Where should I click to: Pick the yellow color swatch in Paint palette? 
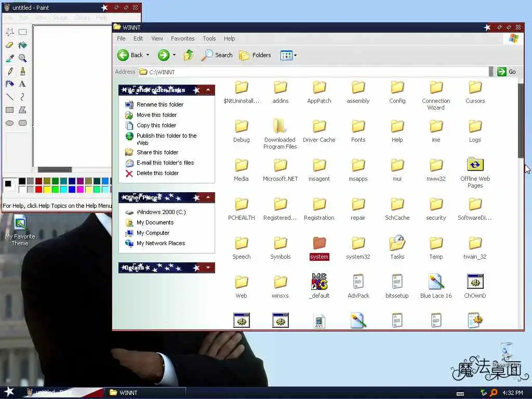coord(47,189)
